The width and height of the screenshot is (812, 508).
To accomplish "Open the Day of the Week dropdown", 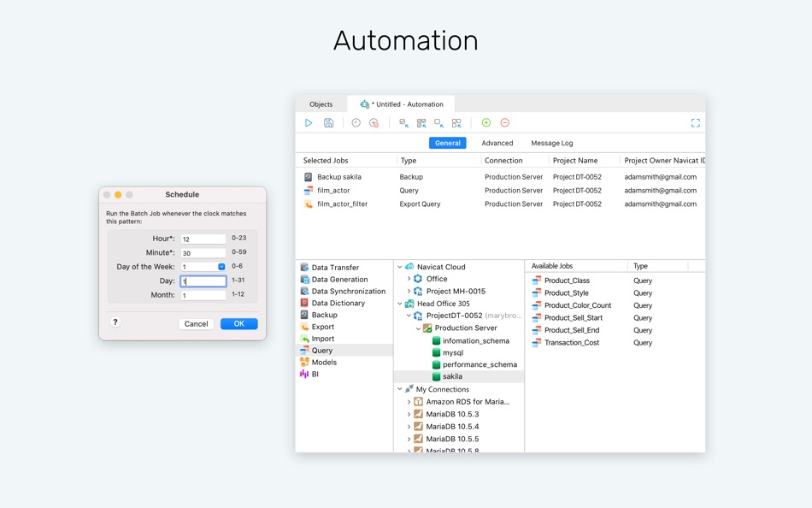I will (221, 267).
